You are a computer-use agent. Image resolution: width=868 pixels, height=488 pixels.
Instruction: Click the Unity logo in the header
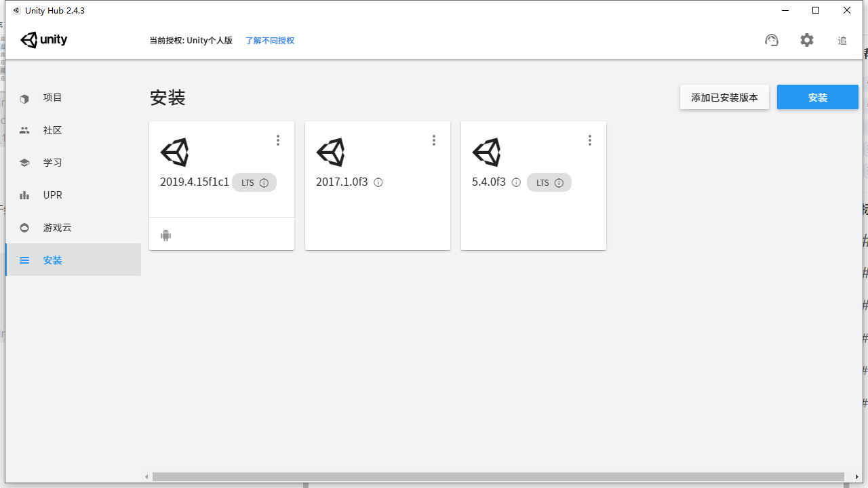[43, 40]
